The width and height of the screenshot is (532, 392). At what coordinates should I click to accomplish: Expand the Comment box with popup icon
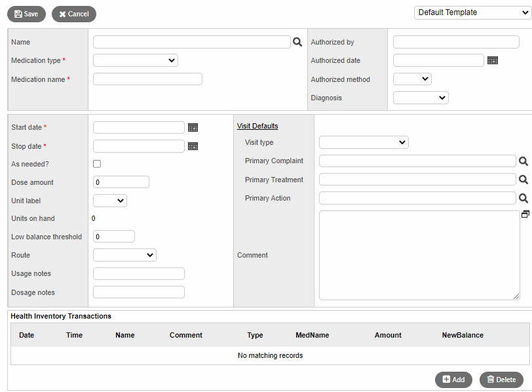click(x=525, y=214)
